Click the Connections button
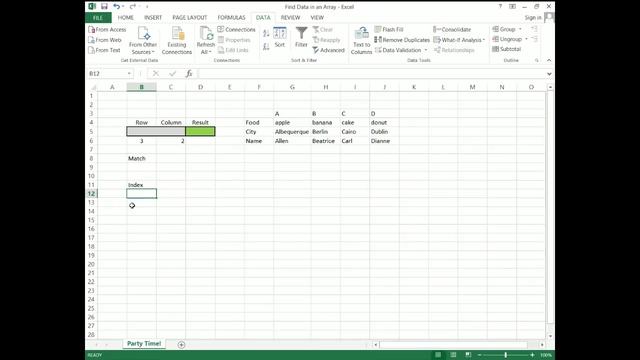This screenshot has height=360, width=640. (236, 29)
